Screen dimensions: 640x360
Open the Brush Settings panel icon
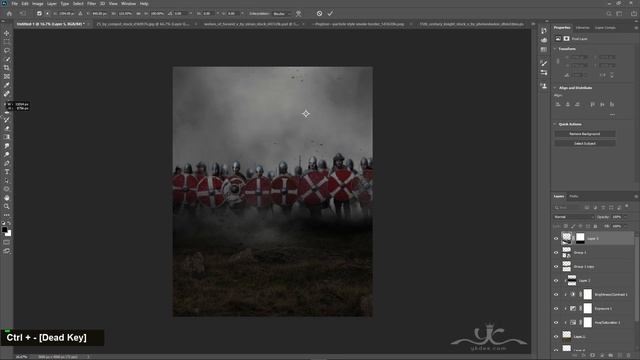pos(544,63)
